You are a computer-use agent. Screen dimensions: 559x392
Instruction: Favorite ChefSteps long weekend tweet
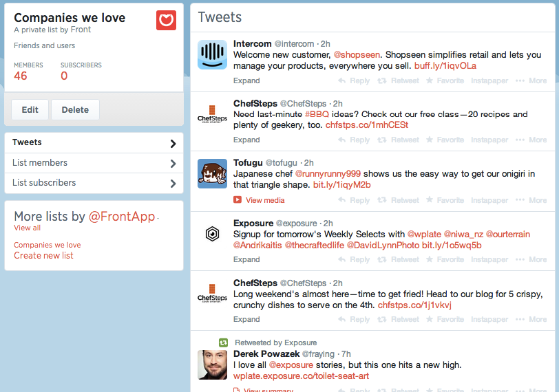click(x=445, y=319)
